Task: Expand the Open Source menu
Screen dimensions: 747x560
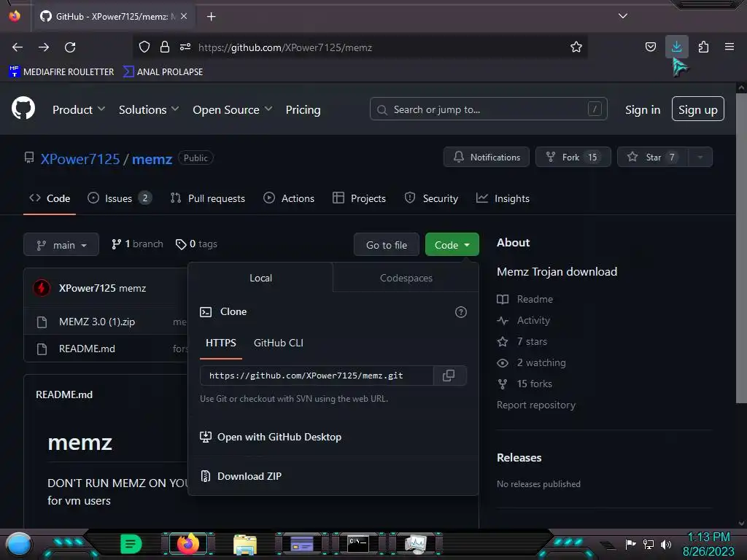Action: point(233,109)
